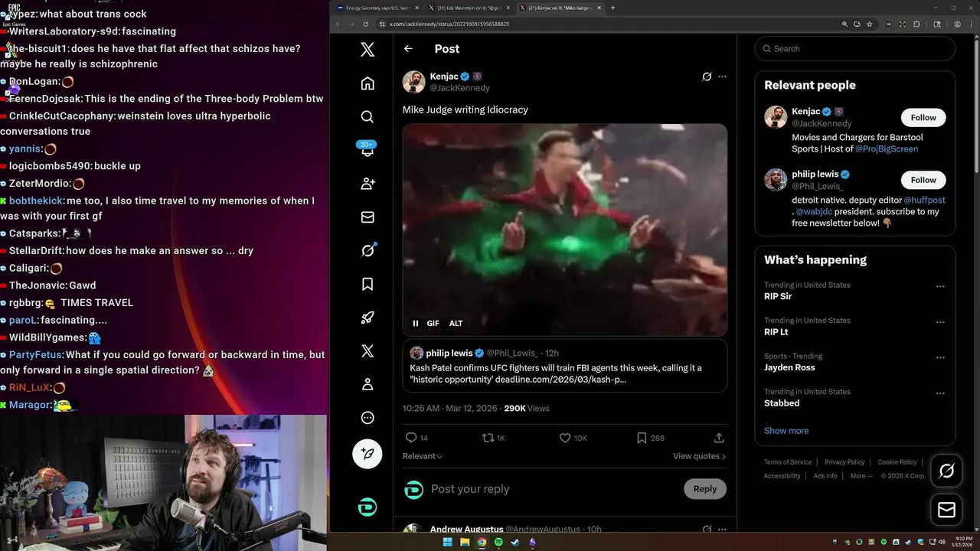This screenshot has height=551, width=980.
Task: Open options for Stabbed trend
Action: [940, 393]
